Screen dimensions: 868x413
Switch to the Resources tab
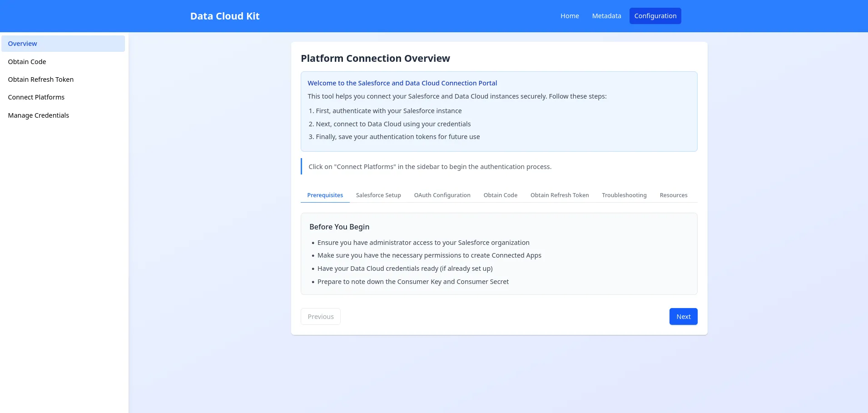click(x=673, y=195)
